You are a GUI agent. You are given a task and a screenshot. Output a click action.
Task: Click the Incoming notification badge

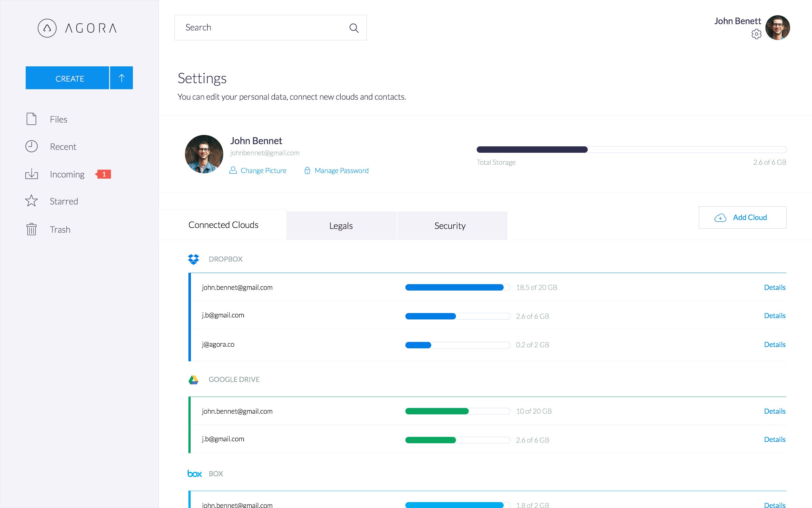(x=103, y=174)
